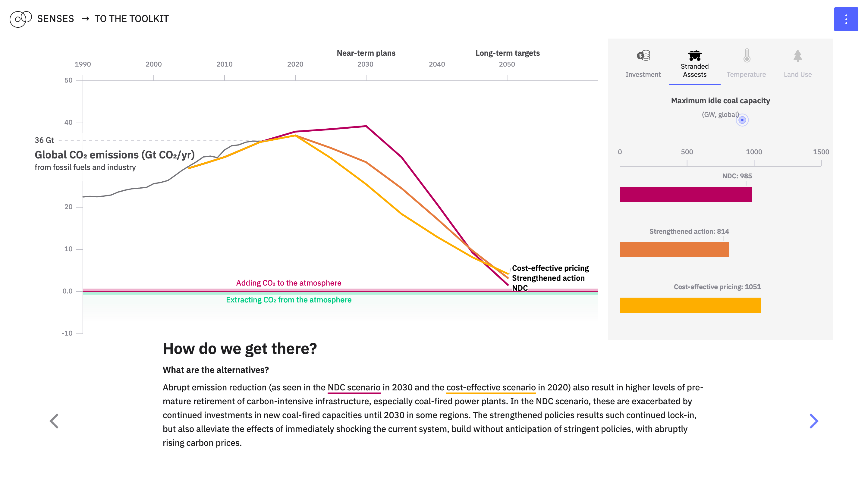Click the 2010 timeline tick label
Viewport: 868px width, 488px height.
pyautogui.click(x=225, y=64)
